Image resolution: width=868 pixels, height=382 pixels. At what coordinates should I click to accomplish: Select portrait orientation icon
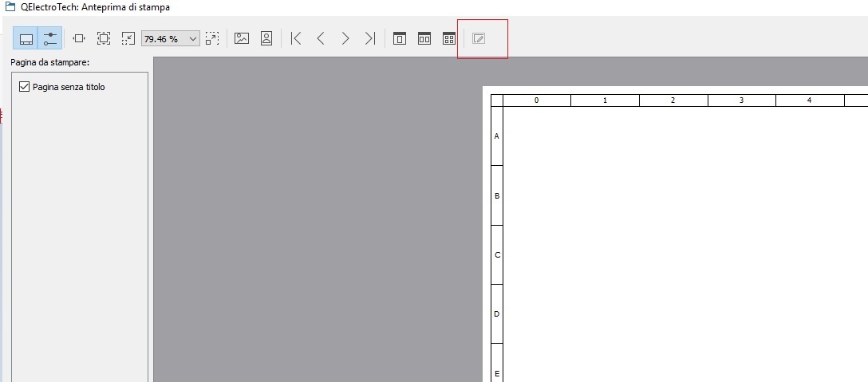[x=266, y=38]
